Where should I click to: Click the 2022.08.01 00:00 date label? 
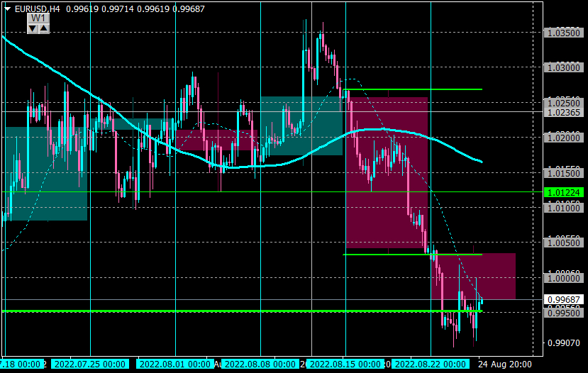pyautogui.click(x=174, y=364)
